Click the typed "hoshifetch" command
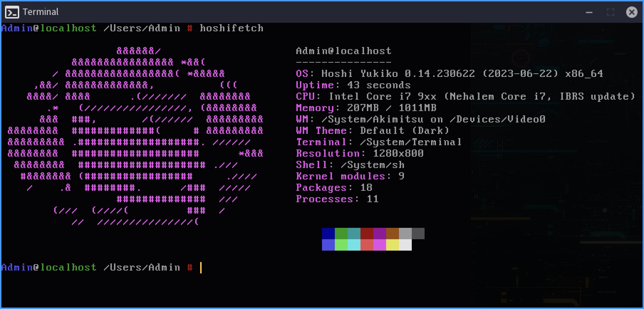 232,28
